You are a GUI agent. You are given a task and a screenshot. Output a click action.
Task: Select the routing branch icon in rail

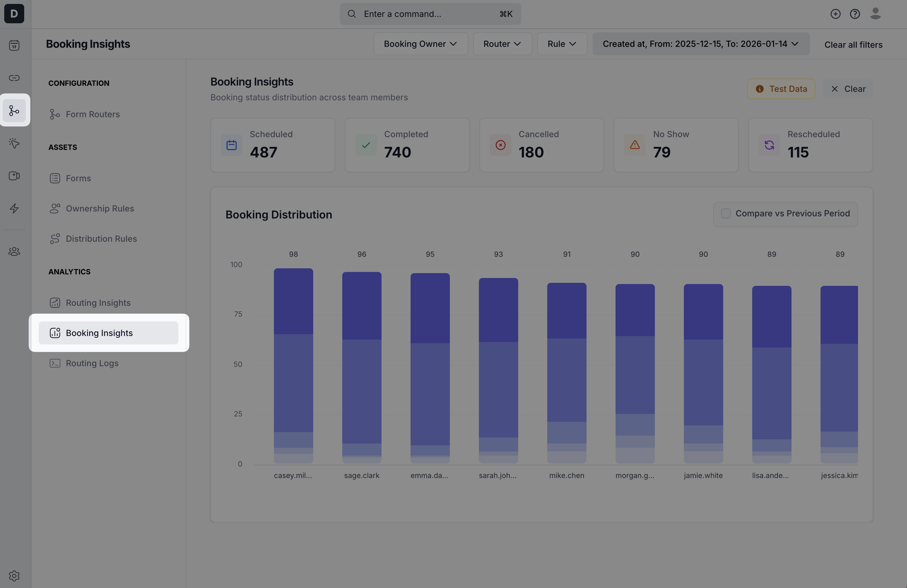[x=14, y=111]
